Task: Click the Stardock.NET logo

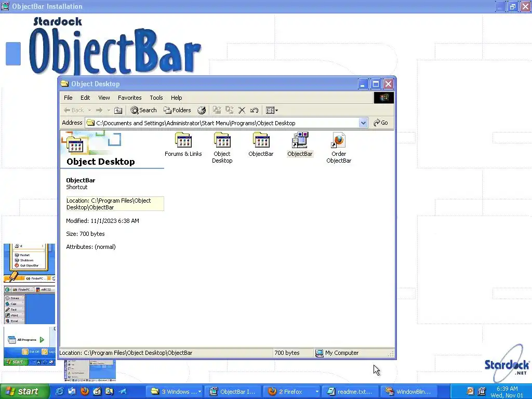Action: point(507,364)
